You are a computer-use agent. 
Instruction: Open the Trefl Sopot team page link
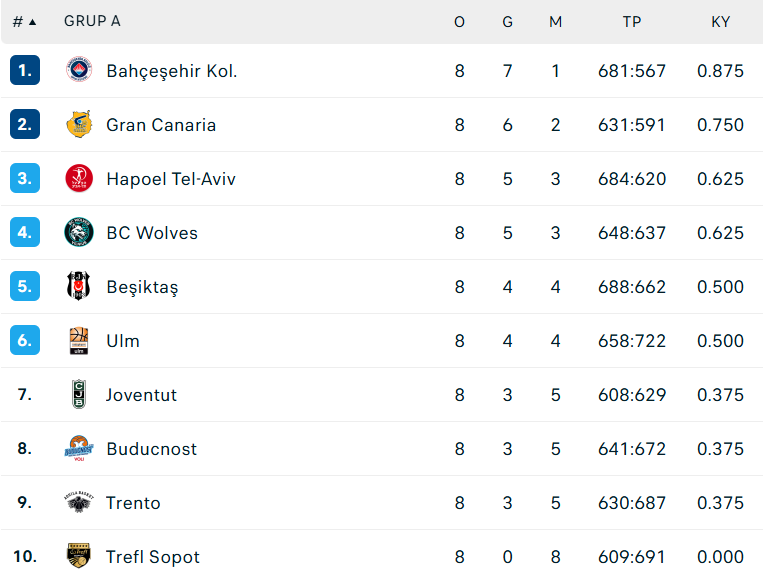(153, 557)
